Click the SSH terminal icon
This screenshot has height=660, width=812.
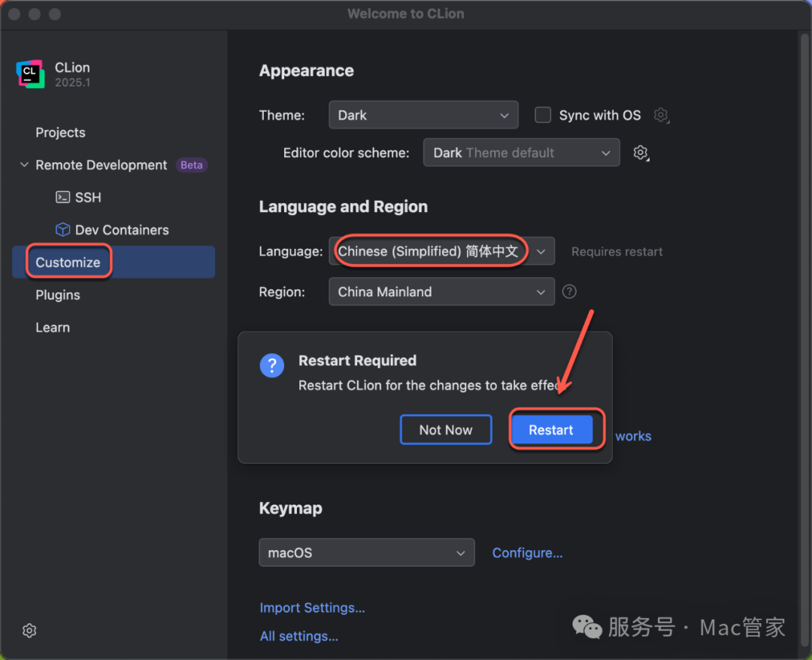click(63, 198)
